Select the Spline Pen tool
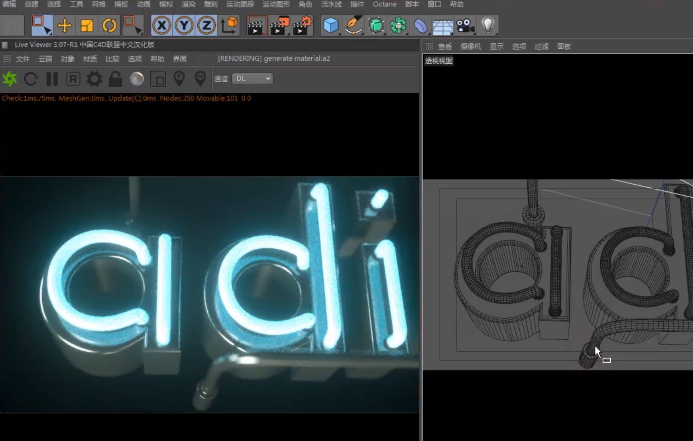 pos(354,25)
